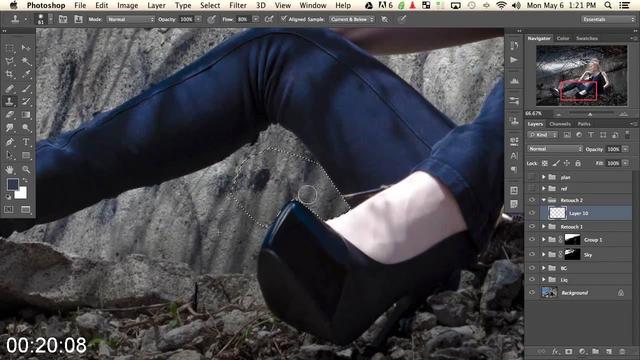Select the Eraser tool

coord(9,115)
